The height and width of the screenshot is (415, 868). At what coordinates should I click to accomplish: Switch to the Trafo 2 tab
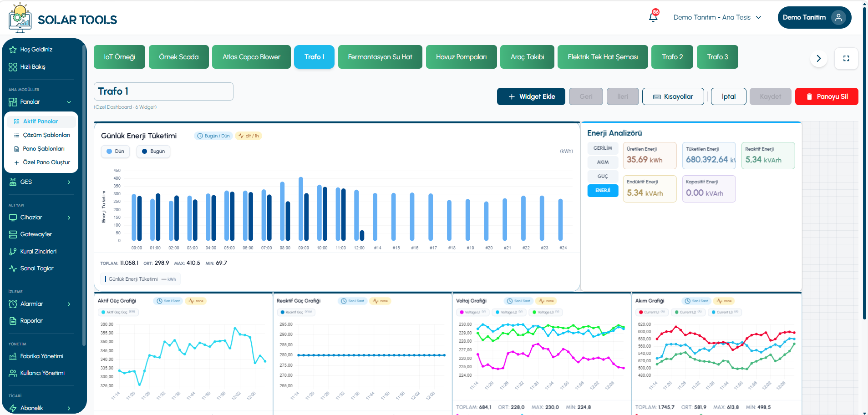pyautogui.click(x=672, y=57)
